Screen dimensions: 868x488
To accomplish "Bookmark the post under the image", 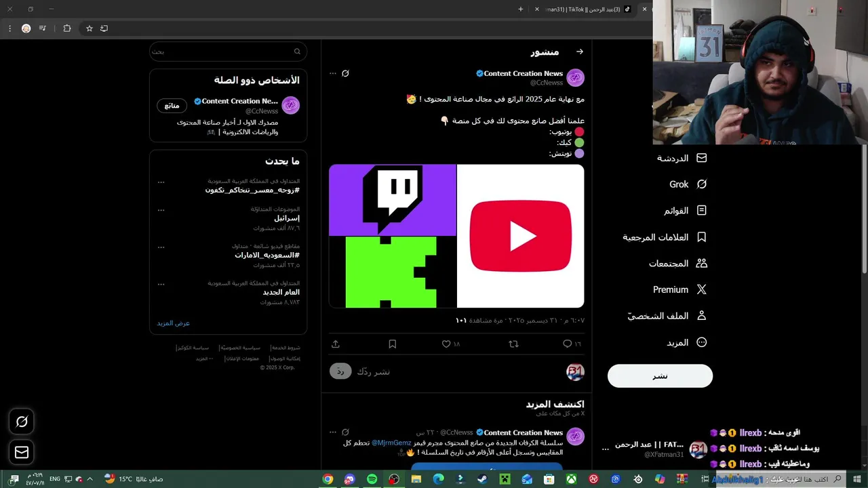I will coord(392,344).
